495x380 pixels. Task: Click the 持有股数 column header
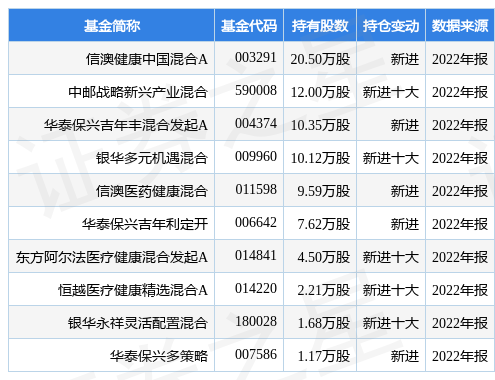(320, 26)
